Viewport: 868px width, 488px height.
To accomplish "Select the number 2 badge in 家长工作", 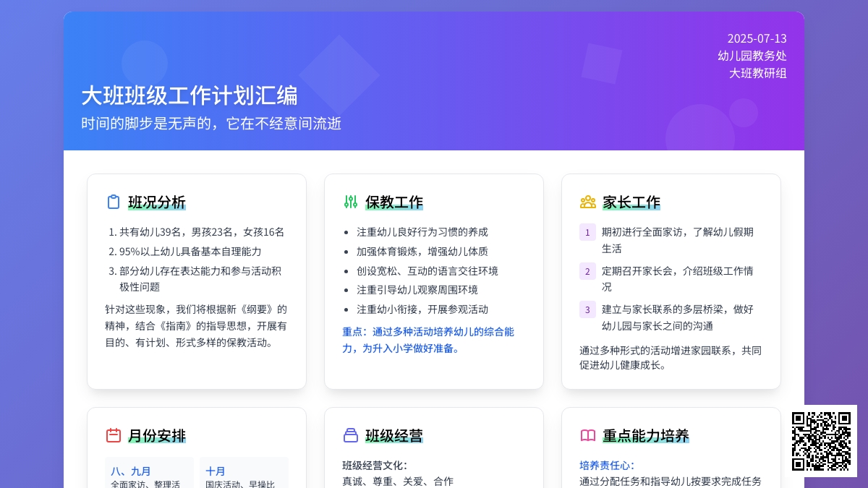I will click(587, 271).
